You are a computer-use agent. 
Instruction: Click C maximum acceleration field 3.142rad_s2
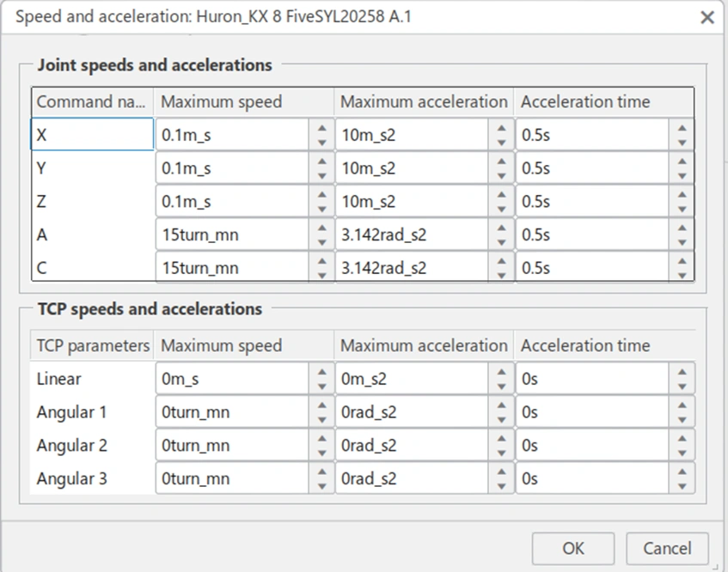coord(411,268)
